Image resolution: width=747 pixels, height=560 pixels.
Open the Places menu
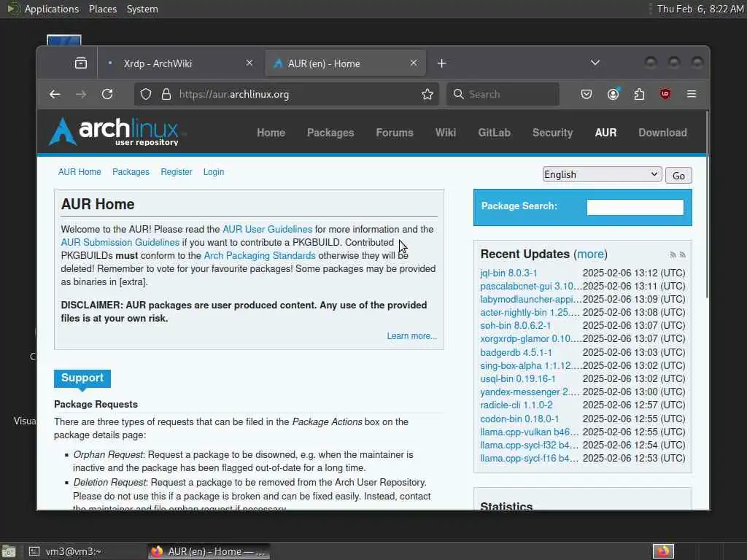102,9
